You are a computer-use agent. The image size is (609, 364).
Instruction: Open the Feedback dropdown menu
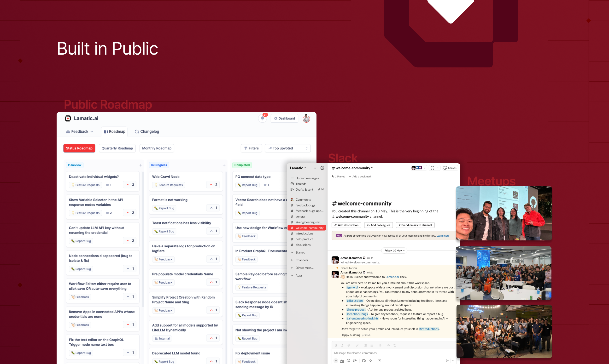pos(80,131)
